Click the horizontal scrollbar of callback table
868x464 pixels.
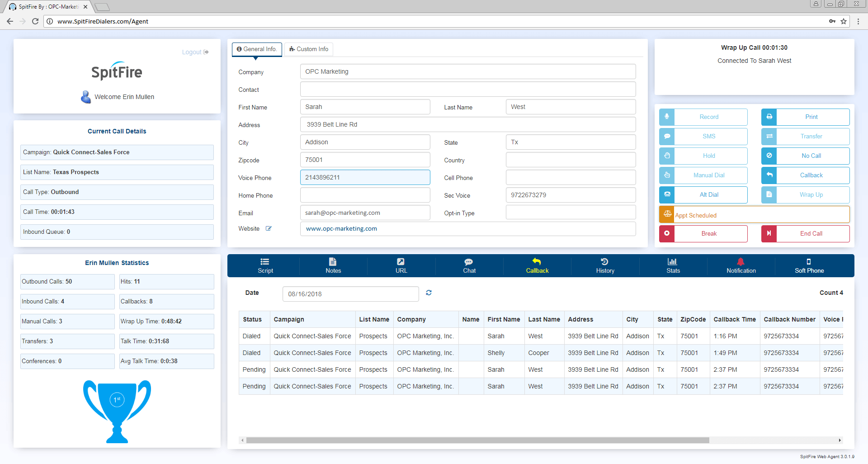[477, 440]
